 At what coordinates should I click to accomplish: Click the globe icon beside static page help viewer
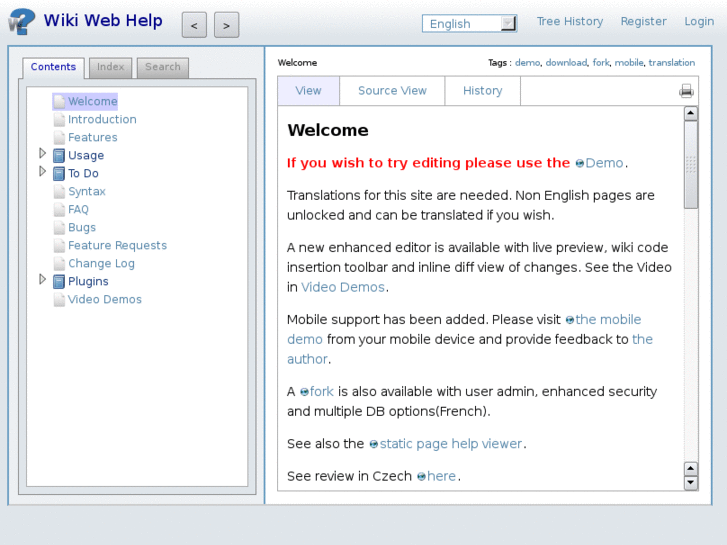(374, 444)
